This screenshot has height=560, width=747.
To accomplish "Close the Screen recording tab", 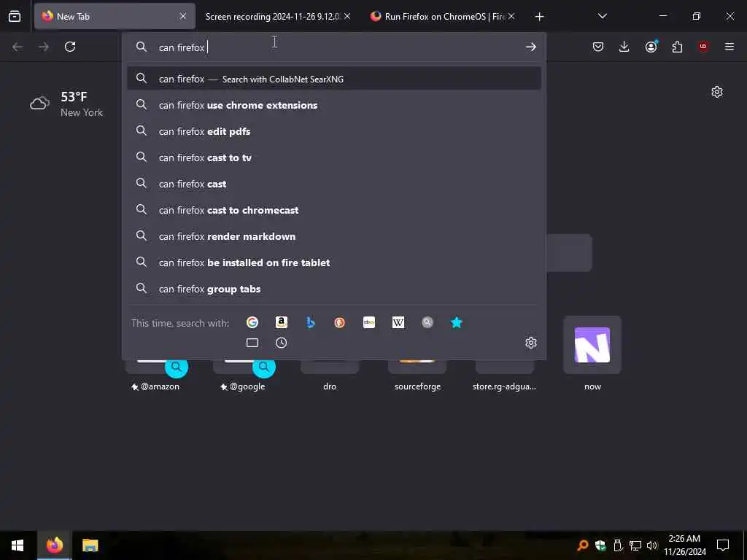I will point(347,16).
